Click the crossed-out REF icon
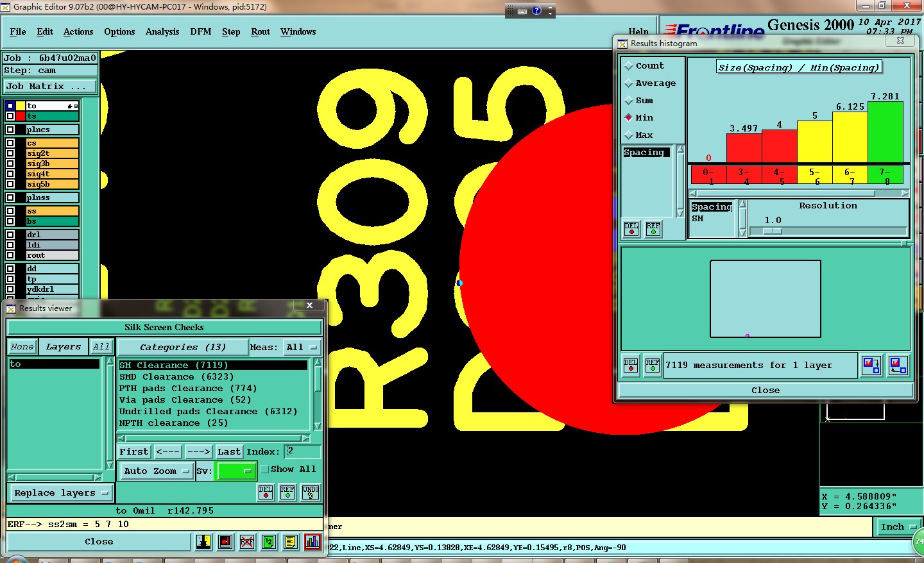924x563 pixels. click(247, 542)
